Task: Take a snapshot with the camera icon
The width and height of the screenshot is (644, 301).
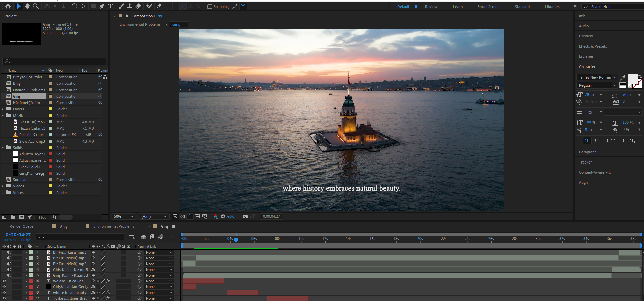Action: 245,216
